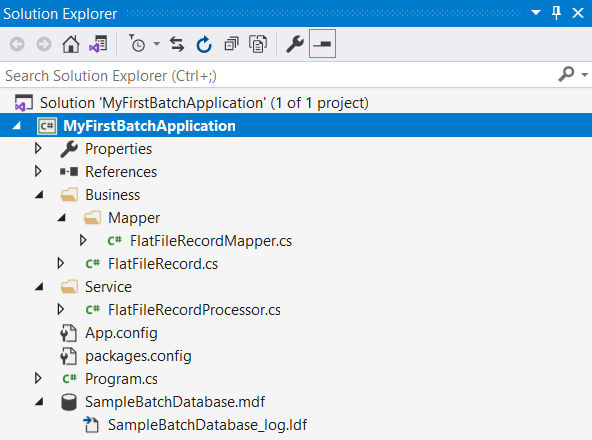This screenshot has height=440, width=592.
Task: Click the Mapper folder icon
Action: [92, 218]
